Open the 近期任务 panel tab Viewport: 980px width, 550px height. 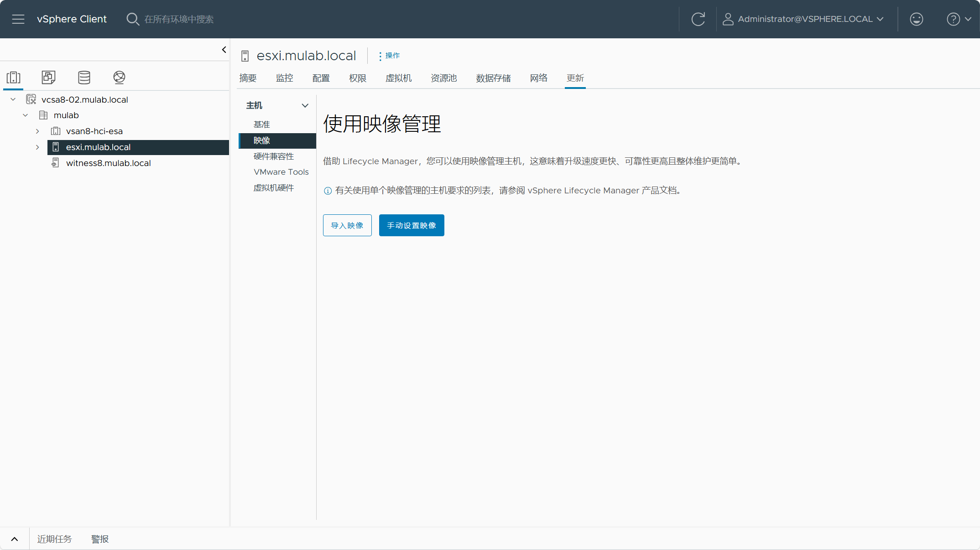click(54, 539)
